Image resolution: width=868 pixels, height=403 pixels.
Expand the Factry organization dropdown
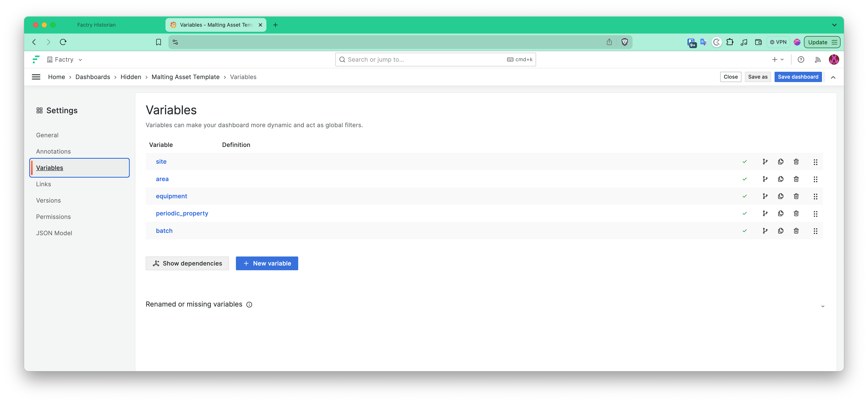click(x=65, y=60)
